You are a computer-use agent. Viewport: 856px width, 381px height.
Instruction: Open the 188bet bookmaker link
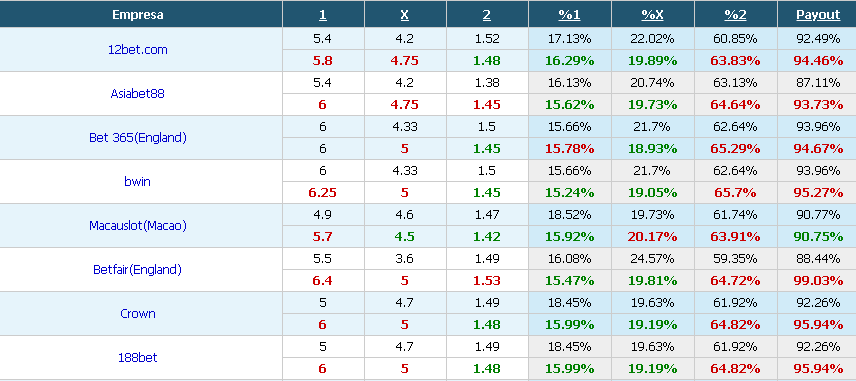point(138,358)
